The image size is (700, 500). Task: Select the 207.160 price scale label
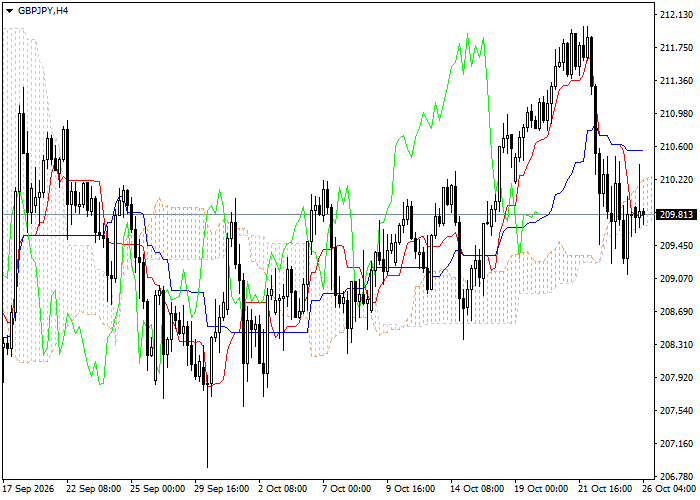tap(676, 444)
